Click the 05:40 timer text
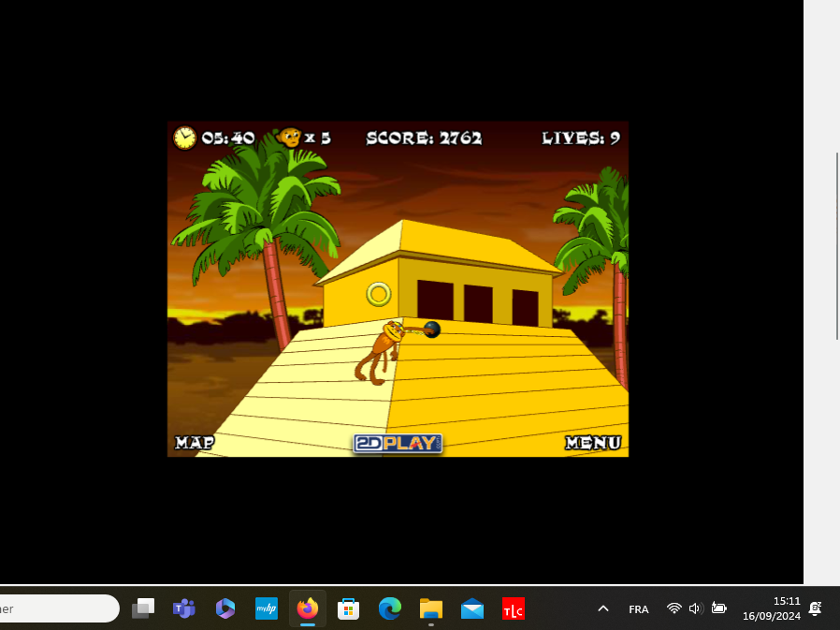Screen dimensions: 840x630 point(227,139)
